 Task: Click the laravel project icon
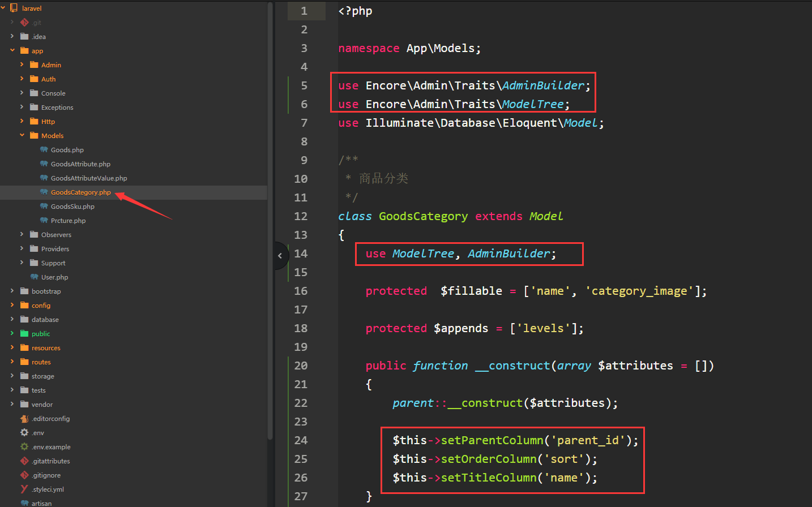click(14, 8)
